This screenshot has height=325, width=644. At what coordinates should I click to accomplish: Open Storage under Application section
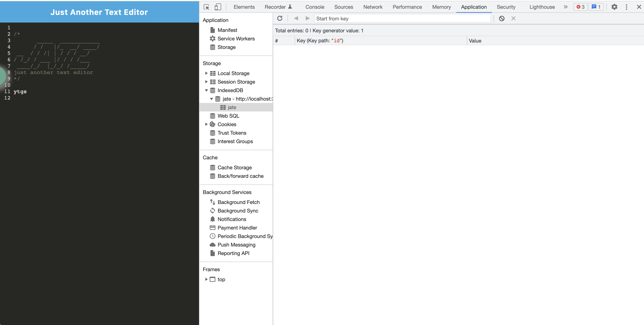(226, 47)
